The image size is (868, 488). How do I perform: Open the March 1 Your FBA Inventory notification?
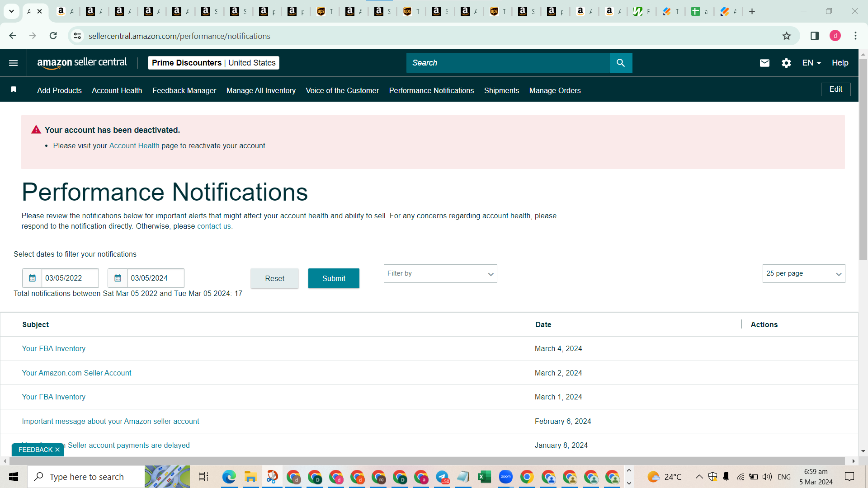click(54, 397)
